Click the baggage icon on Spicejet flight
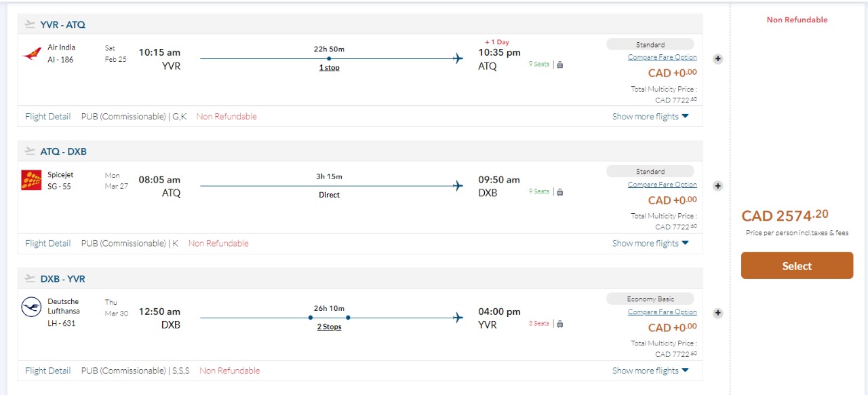Viewport: 868px width, 395px height. tap(560, 191)
